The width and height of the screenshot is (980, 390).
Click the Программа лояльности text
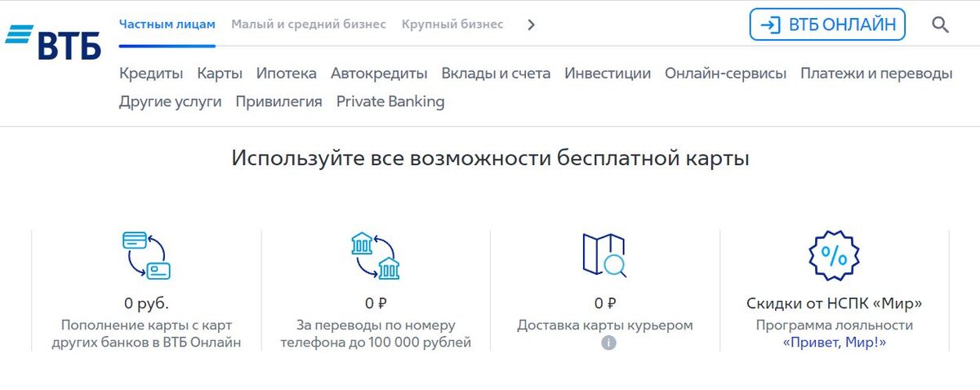834,325
